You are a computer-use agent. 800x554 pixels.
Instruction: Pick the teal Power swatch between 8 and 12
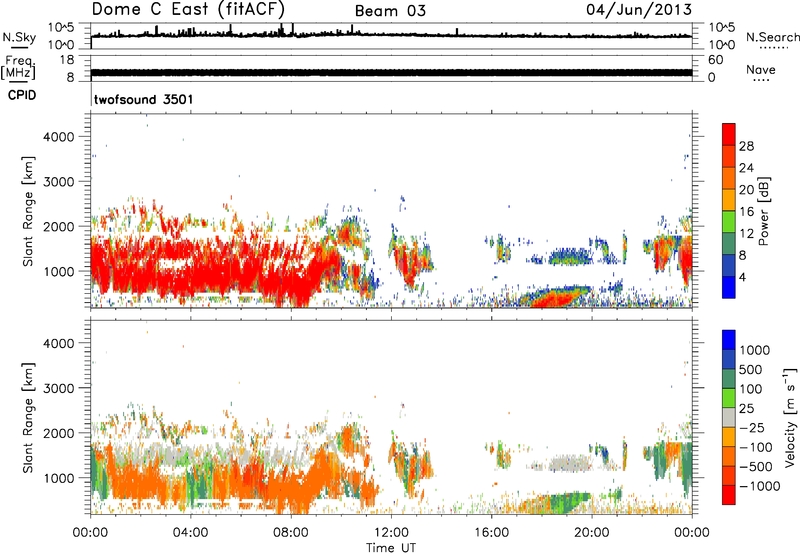point(729,244)
